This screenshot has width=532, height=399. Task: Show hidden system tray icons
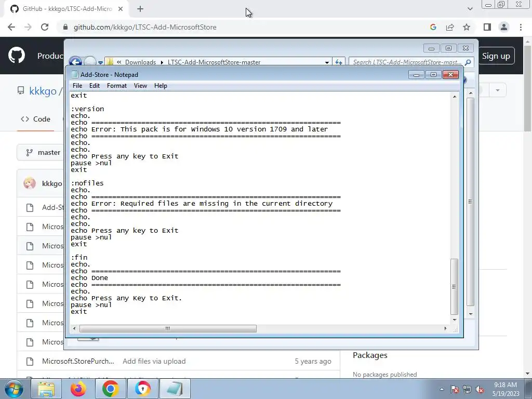pyautogui.click(x=442, y=389)
